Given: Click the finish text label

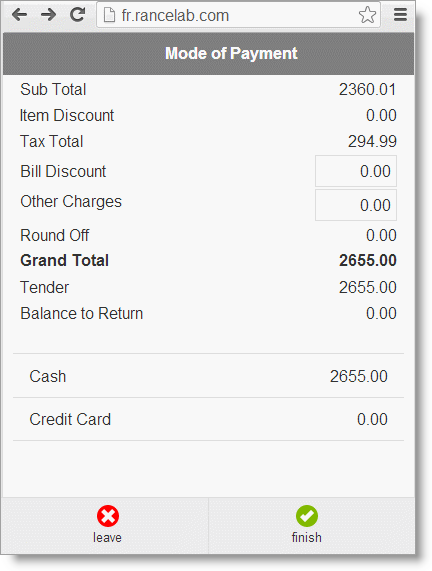Looking at the screenshot, I should click(307, 537).
